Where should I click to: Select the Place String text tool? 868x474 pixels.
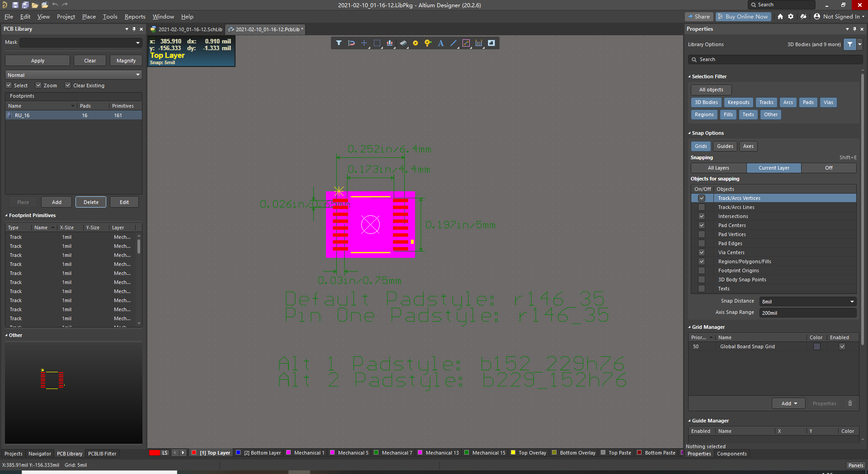(x=441, y=43)
